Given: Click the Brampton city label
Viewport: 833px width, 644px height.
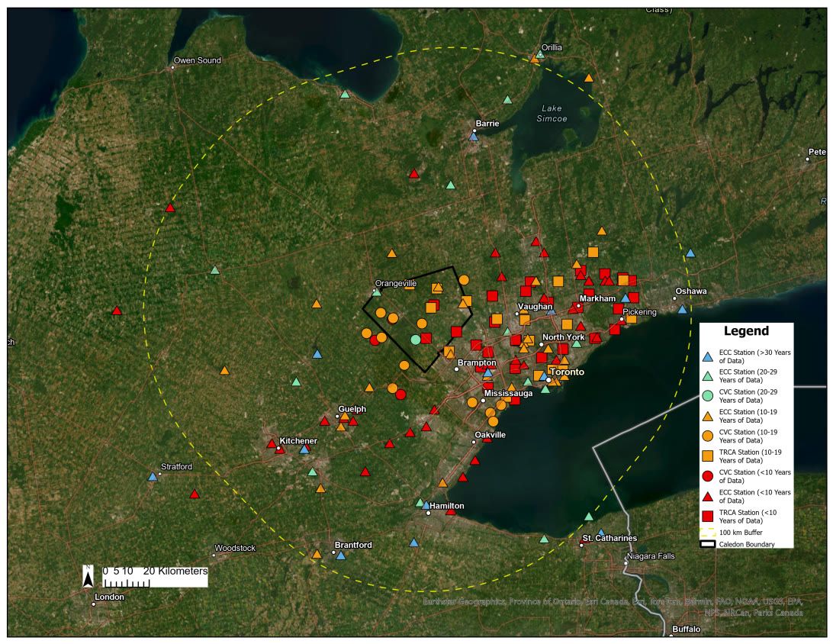Looking at the screenshot, I should point(477,363).
